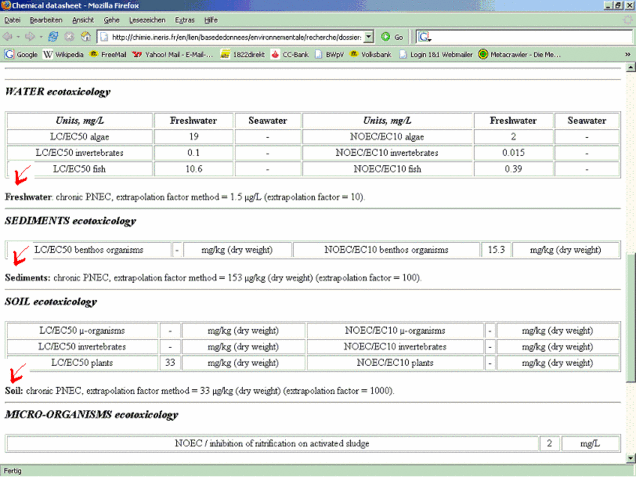The width and height of the screenshot is (636, 477).
Task: Open the Lesezeichen menu
Action: click(x=147, y=20)
